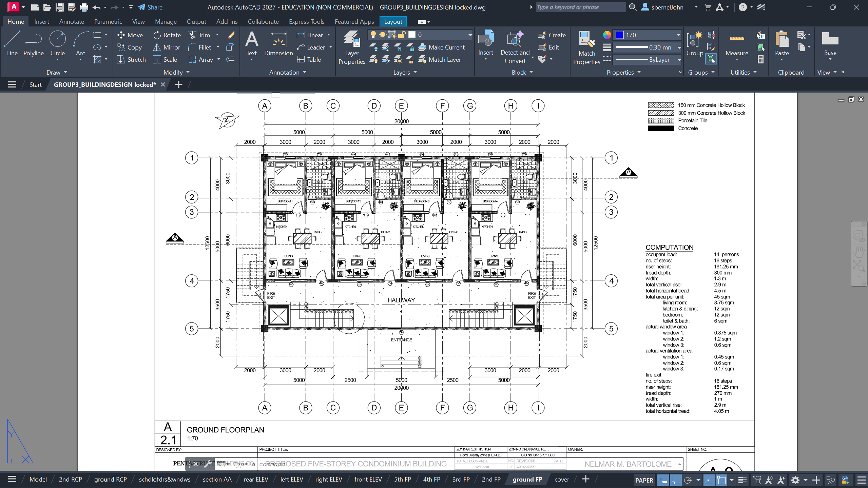Image resolution: width=868 pixels, height=488 pixels.
Task: Click Table in Annotation panel
Action: pyautogui.click(x=309, y=59)
